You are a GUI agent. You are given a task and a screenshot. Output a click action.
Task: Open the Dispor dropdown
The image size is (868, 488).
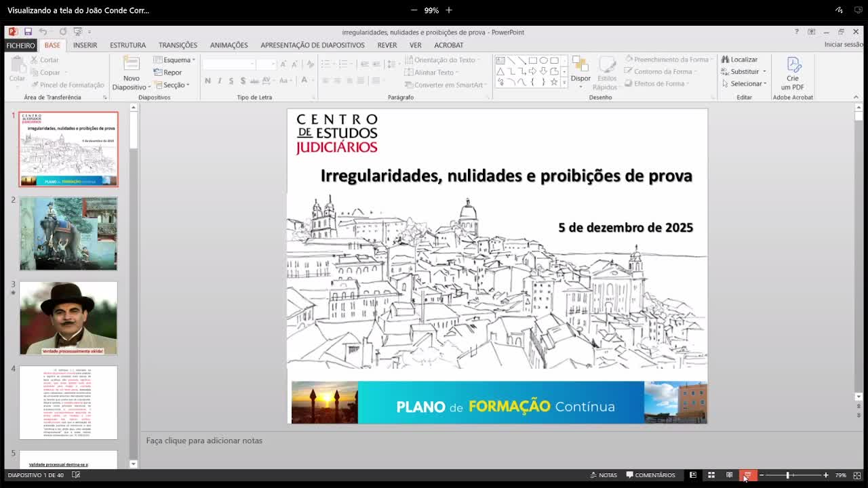point(580,71)
